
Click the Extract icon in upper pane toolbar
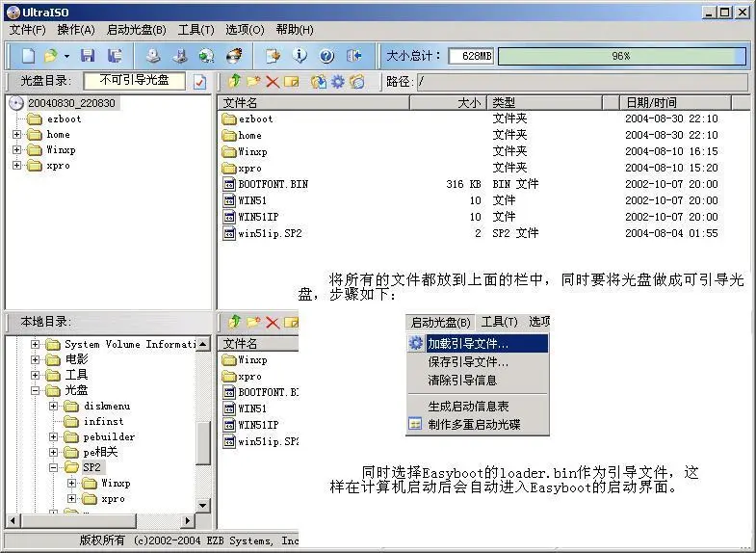coord(318,82)
